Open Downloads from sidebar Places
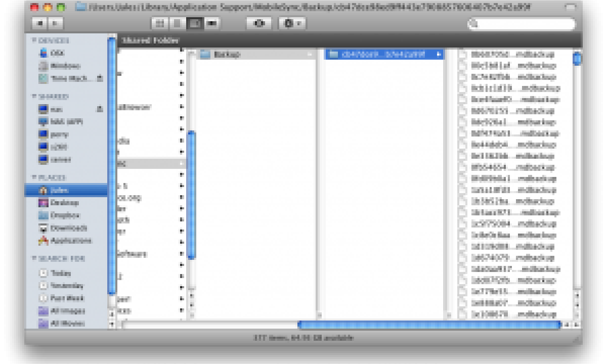This screenshot has height=364, width=607. click(x=68, y=228)
